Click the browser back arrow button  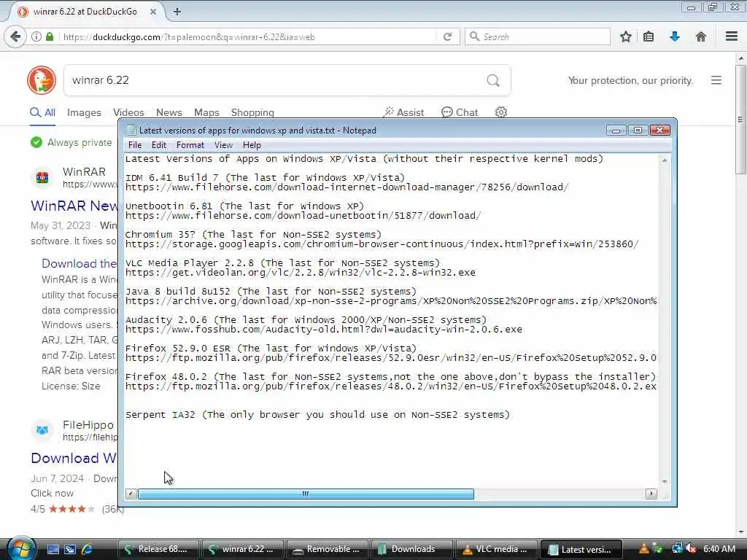(15, 36)
